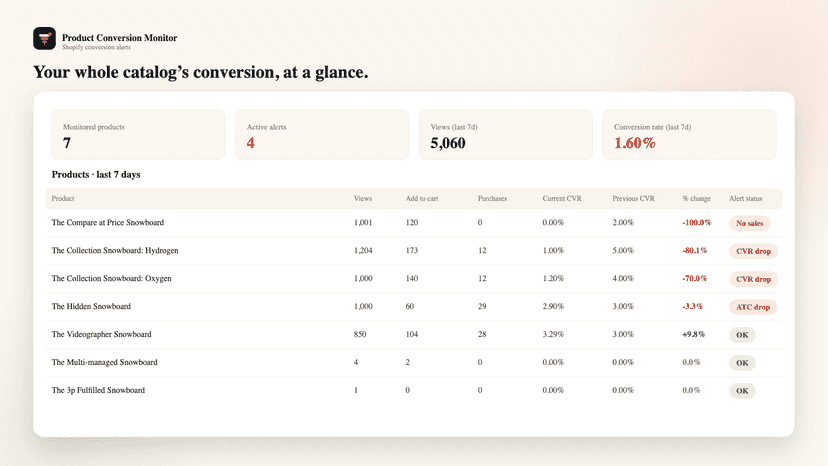The height and width of the screenshot is (466, 828).
Task: Click the 173 add to cart value
Action: (411, 250)
